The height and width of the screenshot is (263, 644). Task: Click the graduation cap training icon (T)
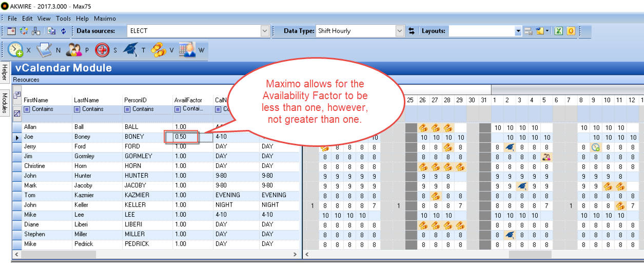click(x=131, y=50)
